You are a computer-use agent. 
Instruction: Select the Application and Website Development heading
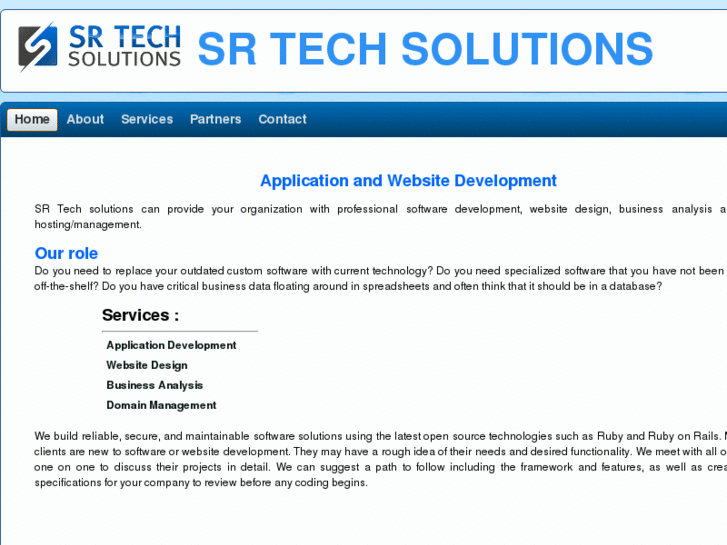click(408, 180)
